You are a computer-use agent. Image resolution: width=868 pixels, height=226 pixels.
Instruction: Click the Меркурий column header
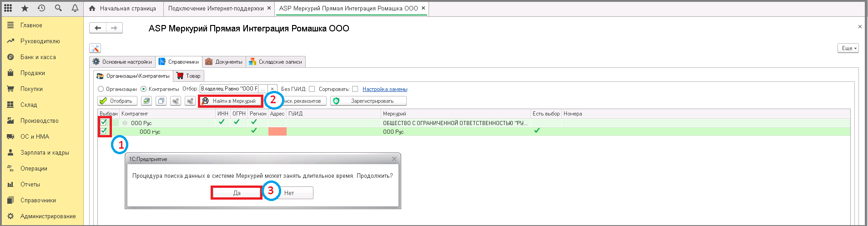point(456,114)
